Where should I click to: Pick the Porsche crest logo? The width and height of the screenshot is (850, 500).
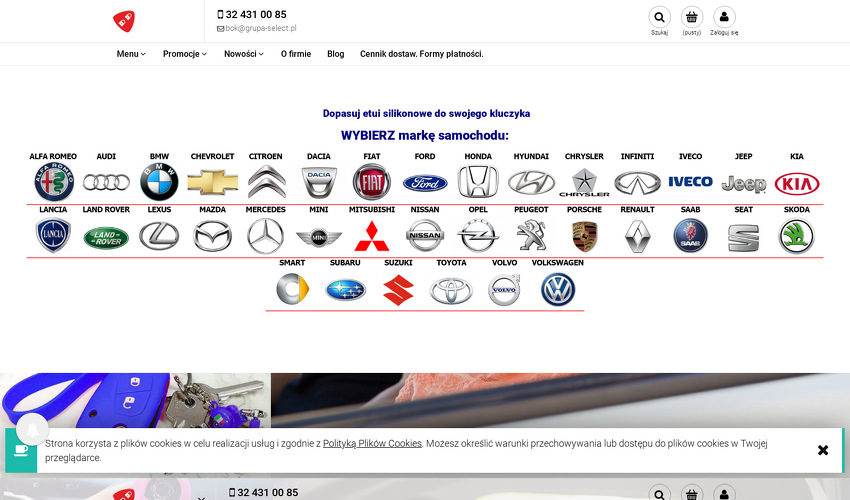pos(584,236)
